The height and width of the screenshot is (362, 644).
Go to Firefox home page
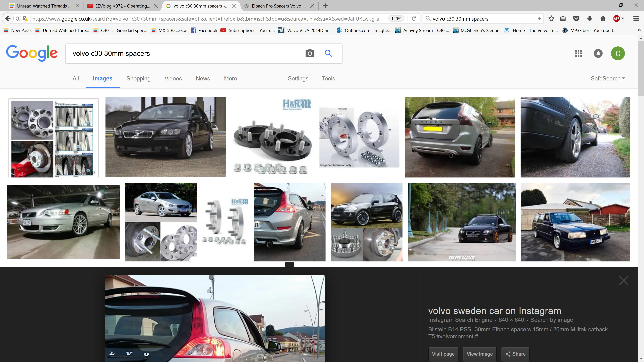pos(603,18)
